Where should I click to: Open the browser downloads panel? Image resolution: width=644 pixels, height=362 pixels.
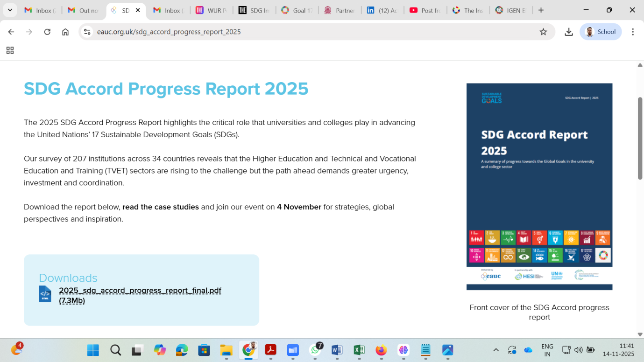[x=568, y=32]
